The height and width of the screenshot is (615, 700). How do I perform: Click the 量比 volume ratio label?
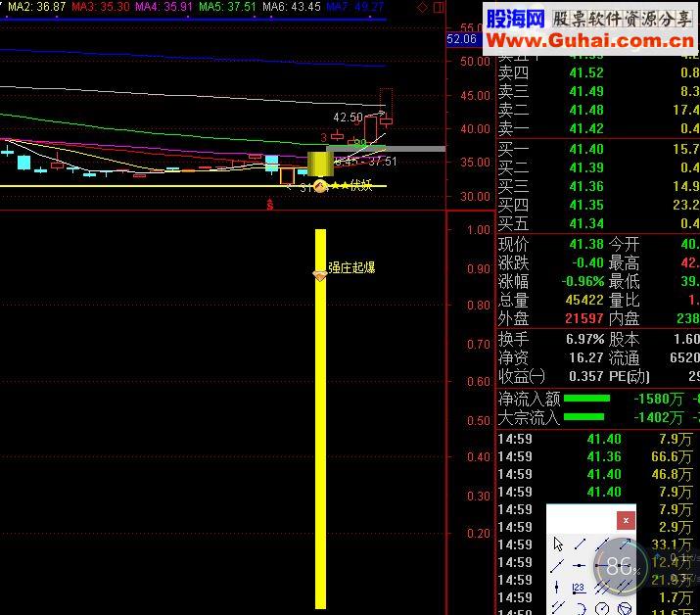(x=624, y=300)
